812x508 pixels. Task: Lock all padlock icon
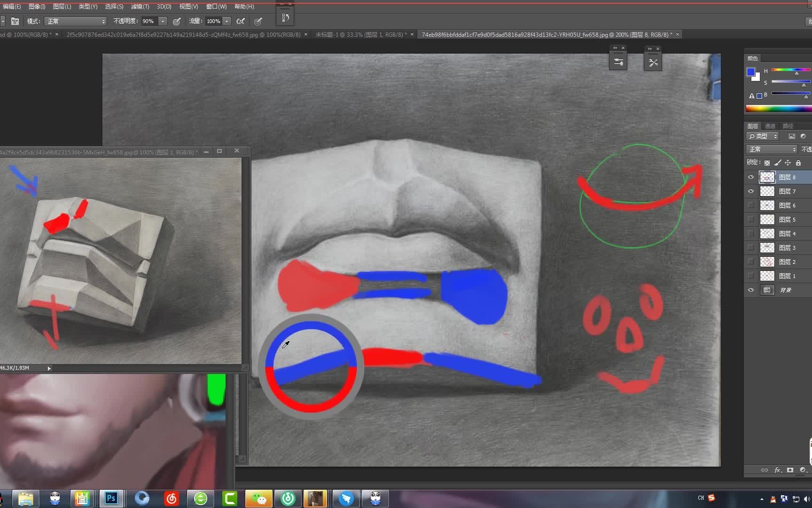(x=798, y=163)
